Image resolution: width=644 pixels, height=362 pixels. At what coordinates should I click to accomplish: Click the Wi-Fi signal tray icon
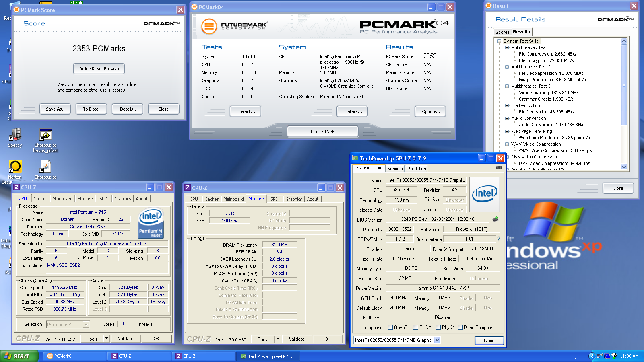pyautogui.click(x=614, y=356)
